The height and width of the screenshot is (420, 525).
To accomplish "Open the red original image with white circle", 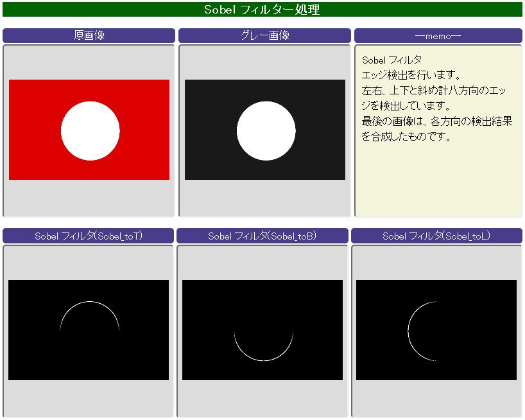I will tap(89, 130).
